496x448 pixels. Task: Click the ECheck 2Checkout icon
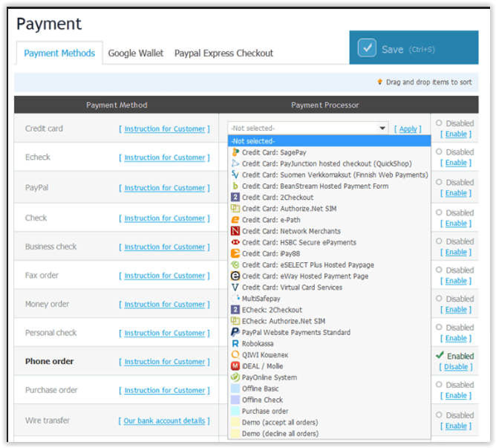[x=235, y=310]
